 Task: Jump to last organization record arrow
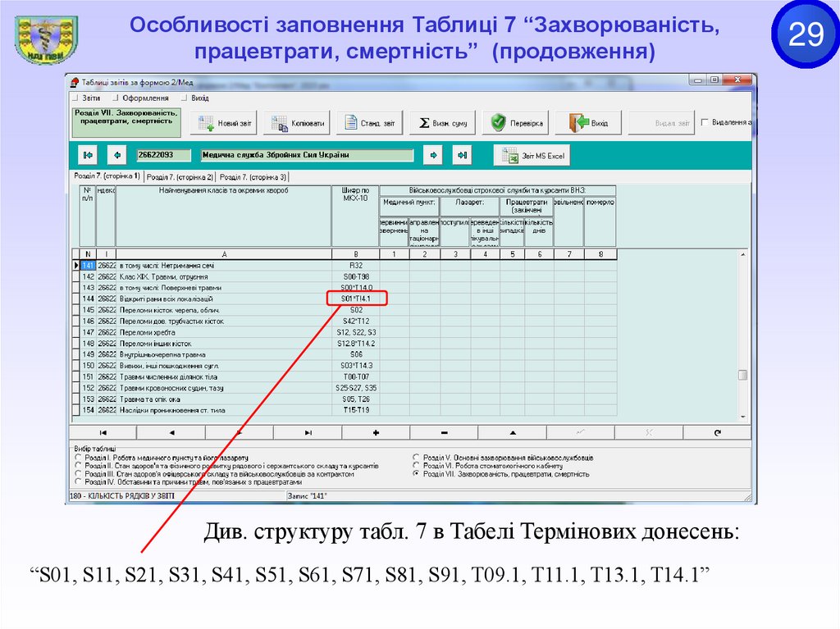coord(462,155)
